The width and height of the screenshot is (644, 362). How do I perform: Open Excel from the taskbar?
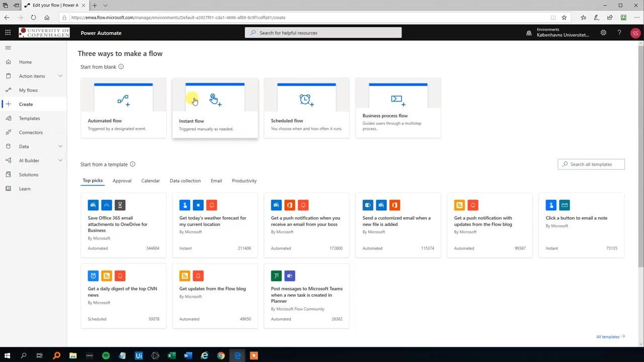[172, 355]
